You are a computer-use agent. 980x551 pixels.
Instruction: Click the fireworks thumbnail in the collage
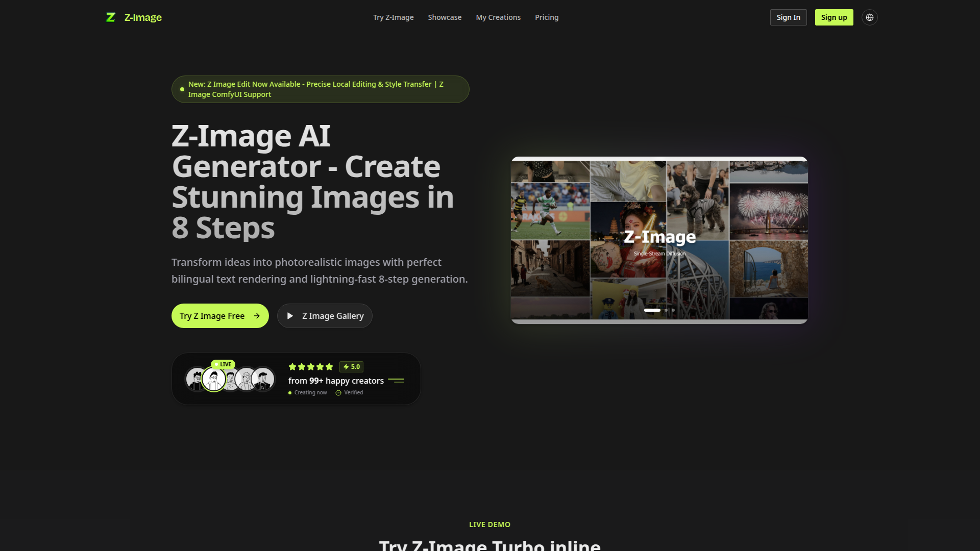(x=768, y=211)
